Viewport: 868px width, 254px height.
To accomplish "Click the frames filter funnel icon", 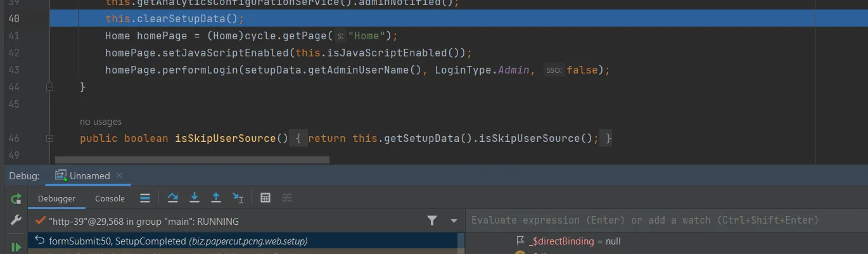I will click(432, 220).
